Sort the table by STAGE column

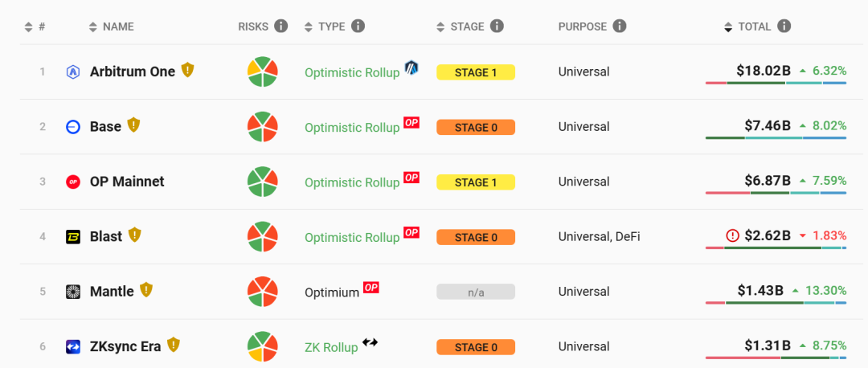(466, 27)
